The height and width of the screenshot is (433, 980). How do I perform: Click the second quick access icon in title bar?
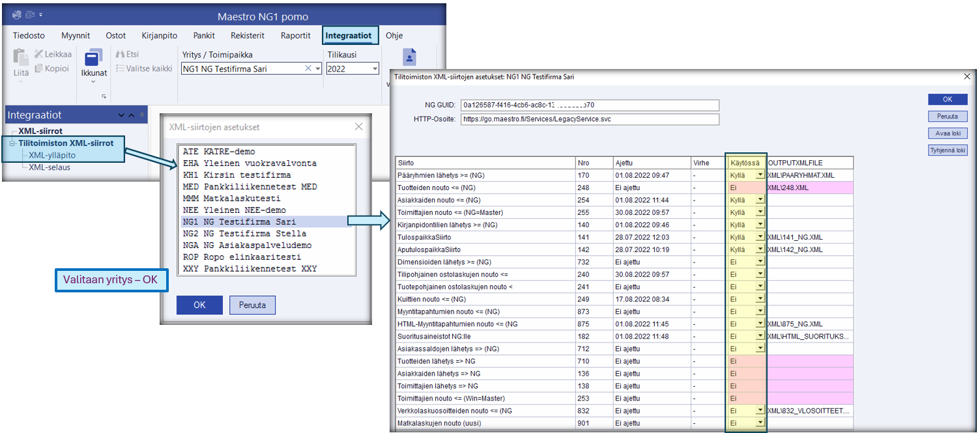click(x=30, y=14)
